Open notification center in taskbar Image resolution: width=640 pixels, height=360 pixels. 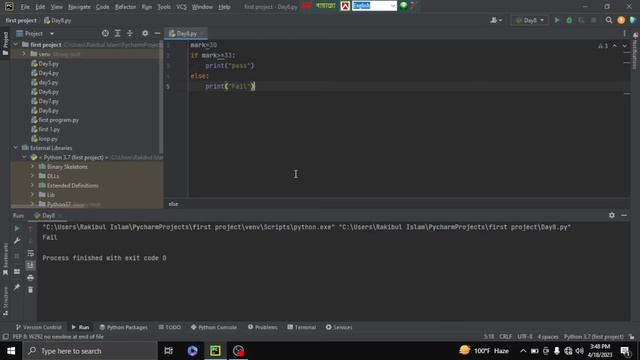625,351
